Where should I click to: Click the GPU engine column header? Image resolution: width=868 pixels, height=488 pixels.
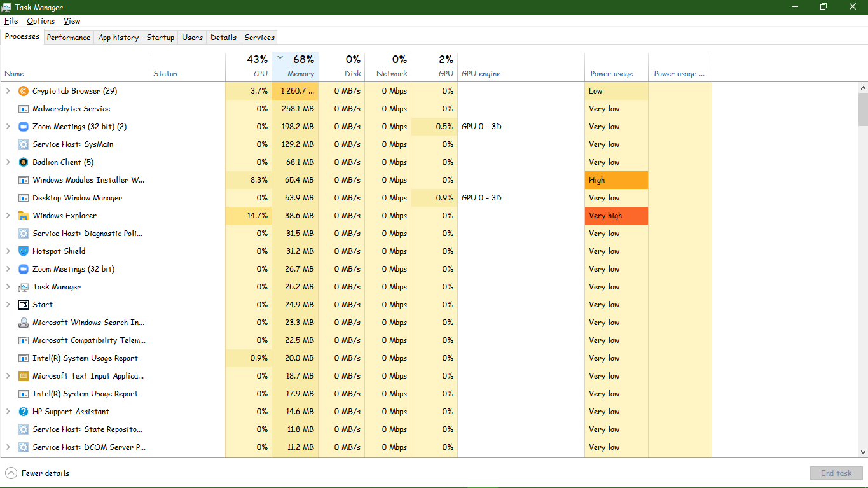[x=521, y=66]
